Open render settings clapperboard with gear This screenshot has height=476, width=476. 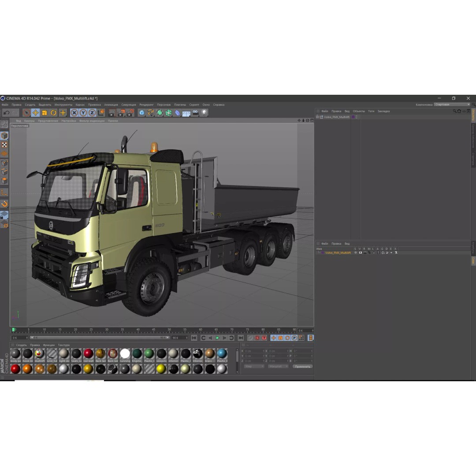[130, 113]
